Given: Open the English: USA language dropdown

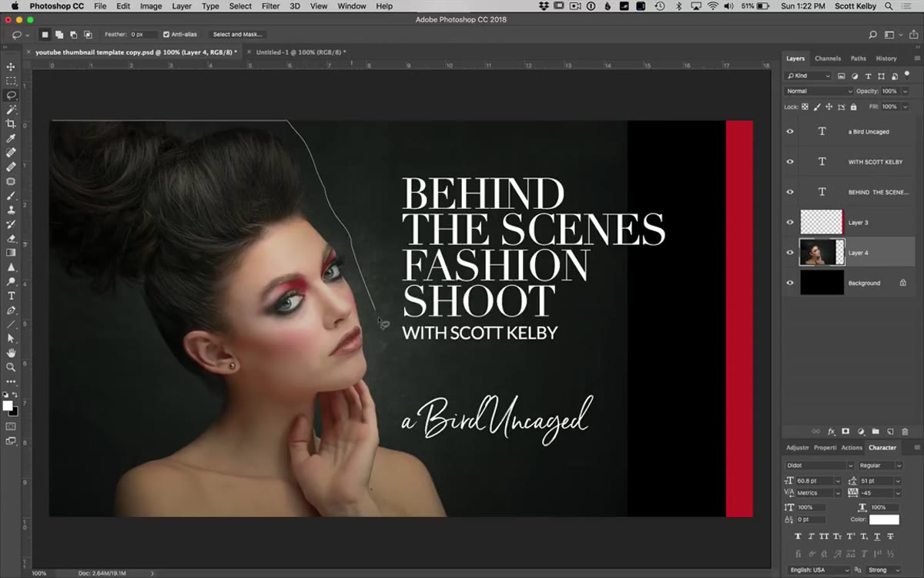Looking at the screenshot, I should coord(819,570).
